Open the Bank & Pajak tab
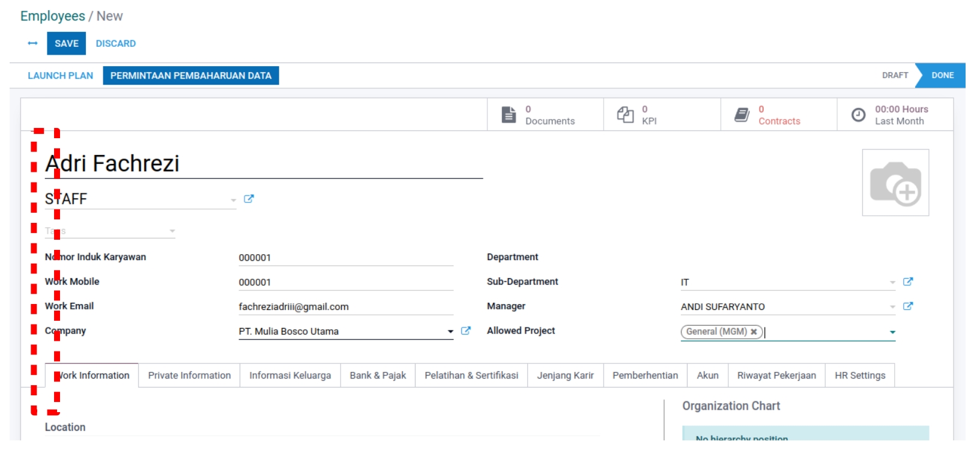Image resolution: width=980 pixels, height=453 pixels. pos(378,375)
